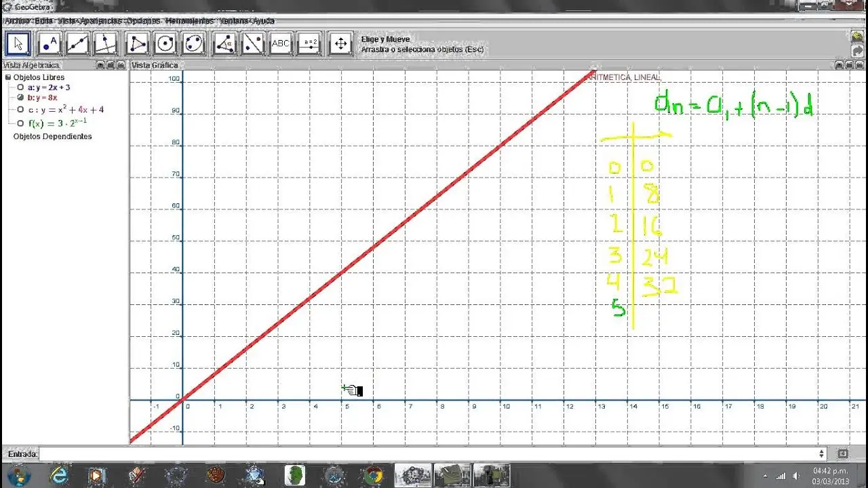Select the slider a=2 tool
The image size is (868, 488).
[311, 44]
